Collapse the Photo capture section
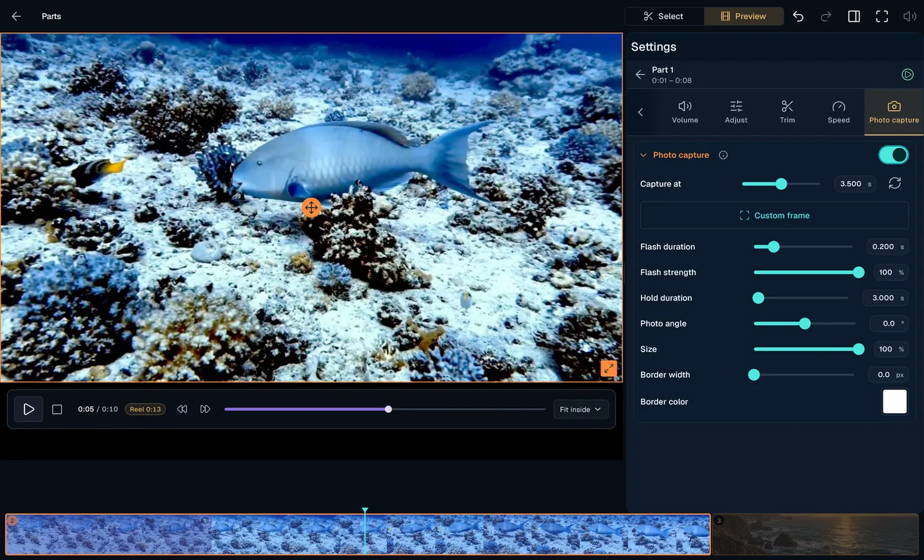 click(x=644, y=155)
